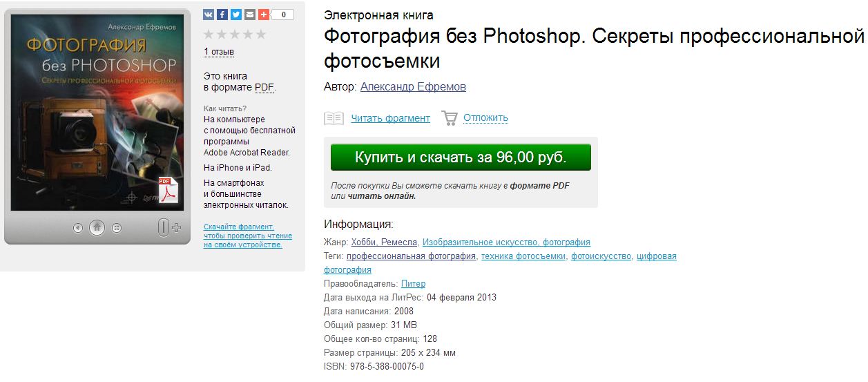The image size is (868, 382).
Task: Share the book on Facebook
Action: [222, 15]
